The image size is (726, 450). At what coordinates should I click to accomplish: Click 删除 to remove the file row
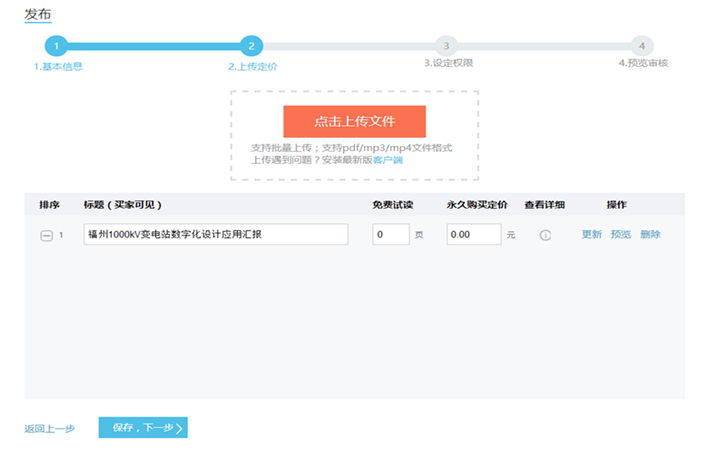click(650, 234)
